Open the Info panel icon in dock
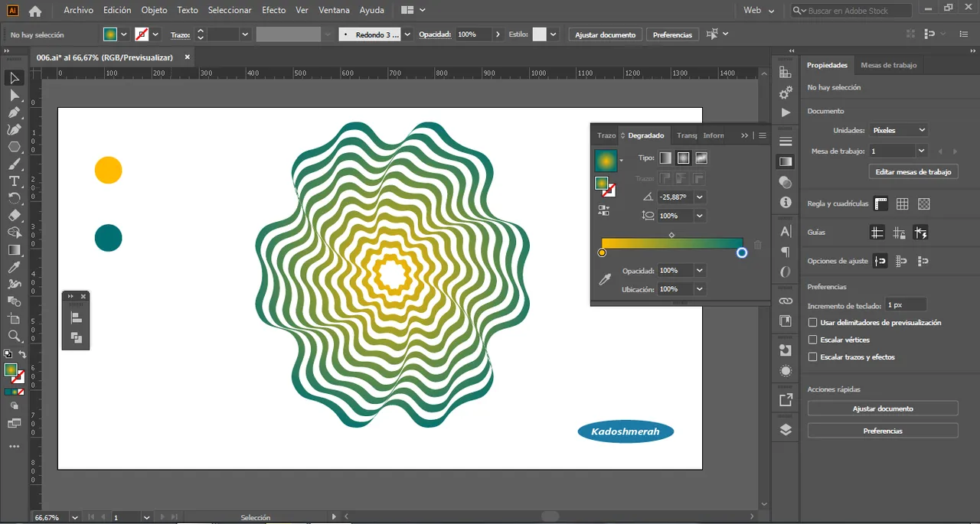Image resolution: width=980 pixels, height=524 pixels. click(786, 203)
